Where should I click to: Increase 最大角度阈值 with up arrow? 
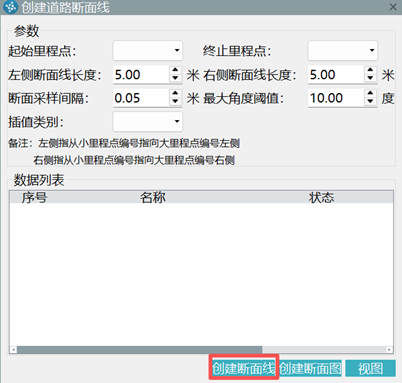pyautogui.click(x=370, y=94)
